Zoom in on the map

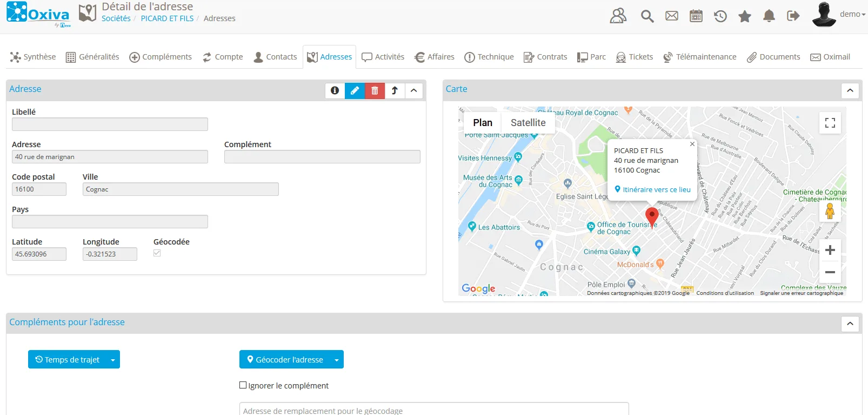(830, 250)
